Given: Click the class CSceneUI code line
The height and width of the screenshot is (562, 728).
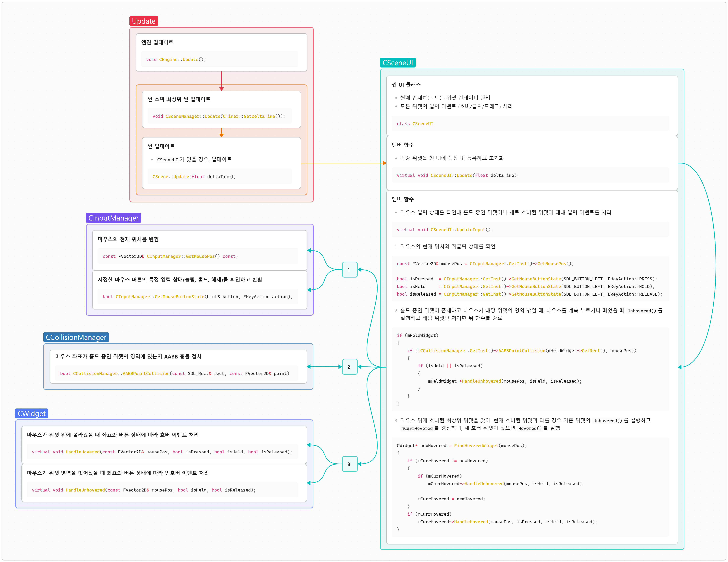Looking at the screenshot, I should pyautogui.click(x=415, y=124).
